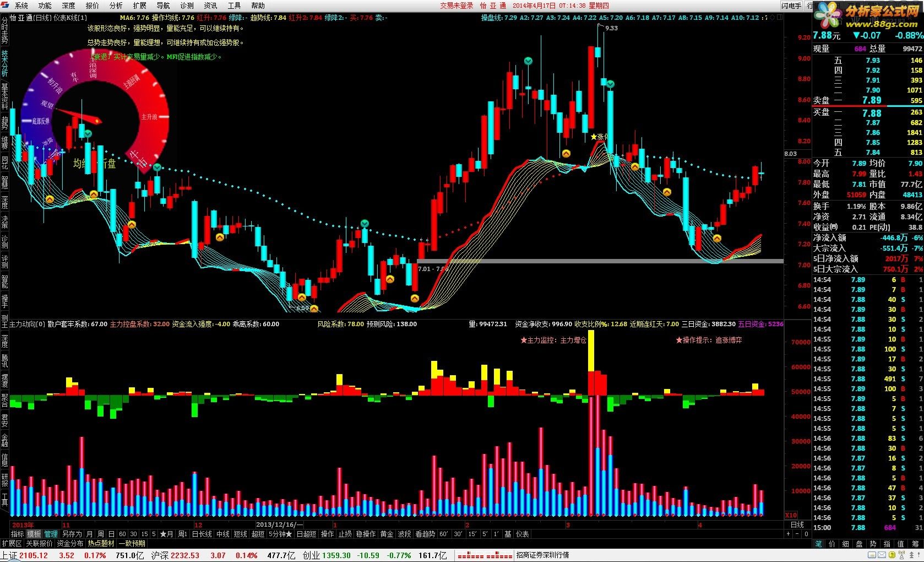Select the 筹 tab in quote panel

tap(915, 544)
